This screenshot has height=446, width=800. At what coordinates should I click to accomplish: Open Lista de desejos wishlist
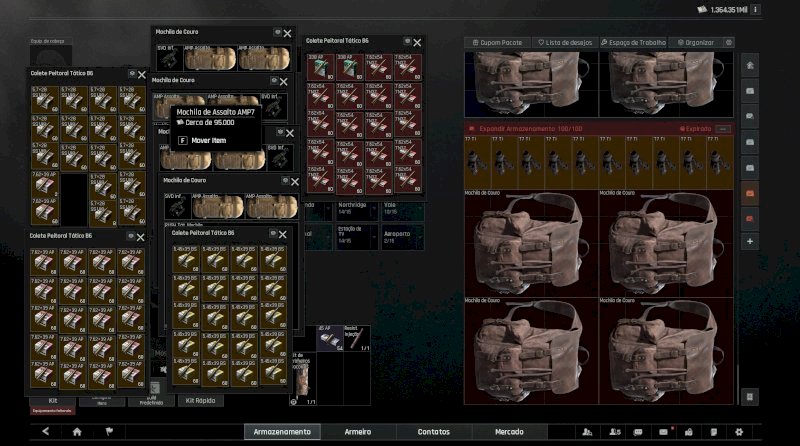(566, 43)
